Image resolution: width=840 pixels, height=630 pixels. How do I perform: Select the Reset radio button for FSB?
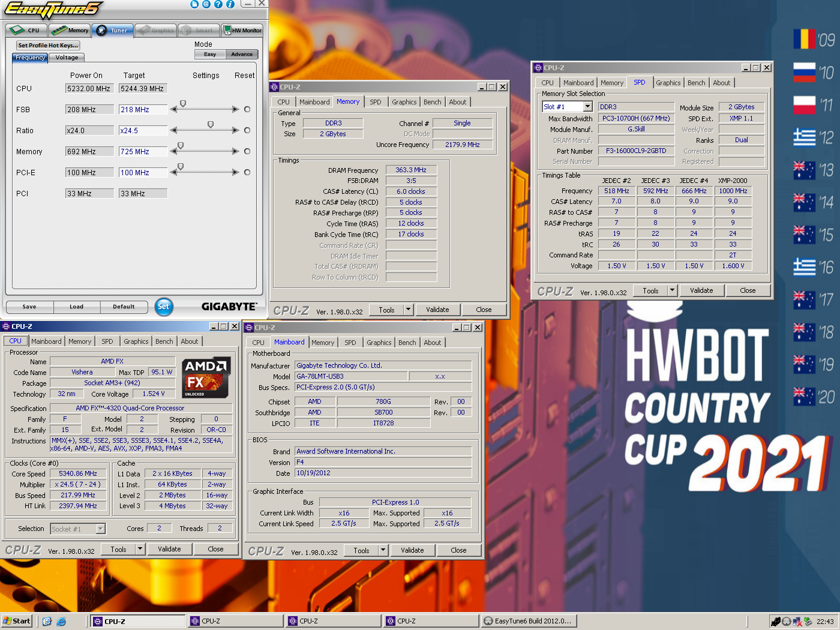[x=247, y=109]
